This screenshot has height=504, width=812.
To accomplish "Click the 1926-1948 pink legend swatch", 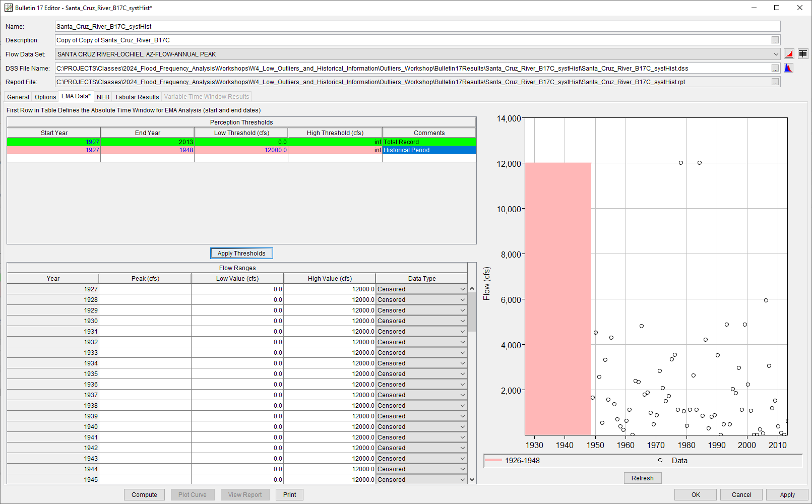I will click(x=493, y=460).
